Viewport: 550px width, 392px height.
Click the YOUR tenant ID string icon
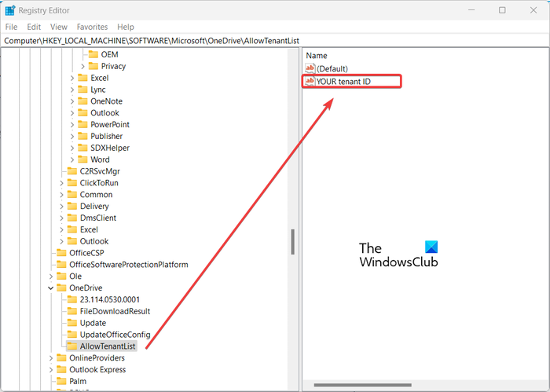pos(310,82)
